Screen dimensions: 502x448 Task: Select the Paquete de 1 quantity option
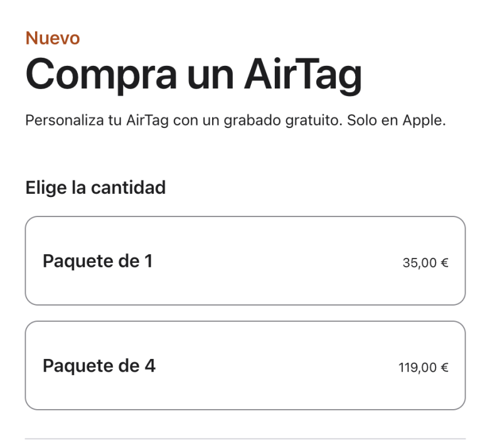coord(245,260)
